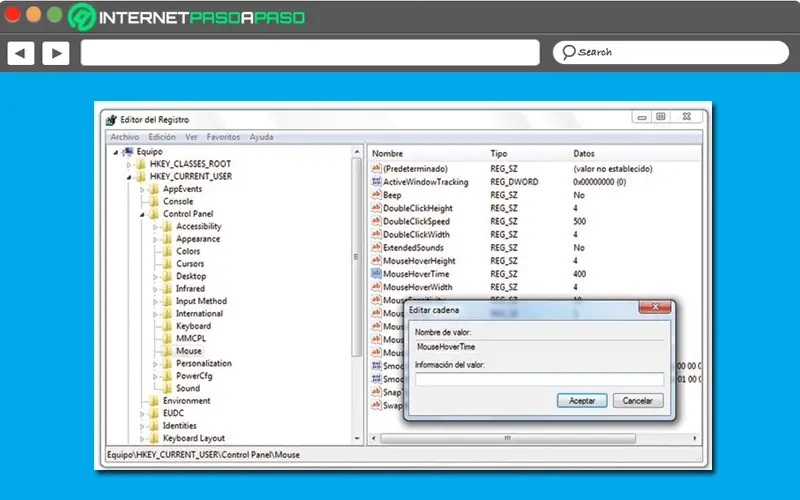This screenshot has height=500, width=800.
Task: Click the Equipo computer icon
Action: [128, 151]
